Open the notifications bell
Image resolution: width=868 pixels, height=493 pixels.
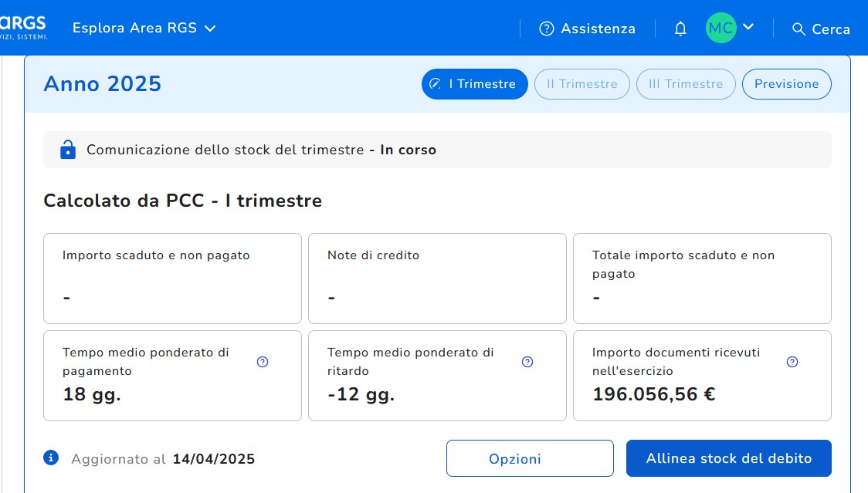pos(680,29)
